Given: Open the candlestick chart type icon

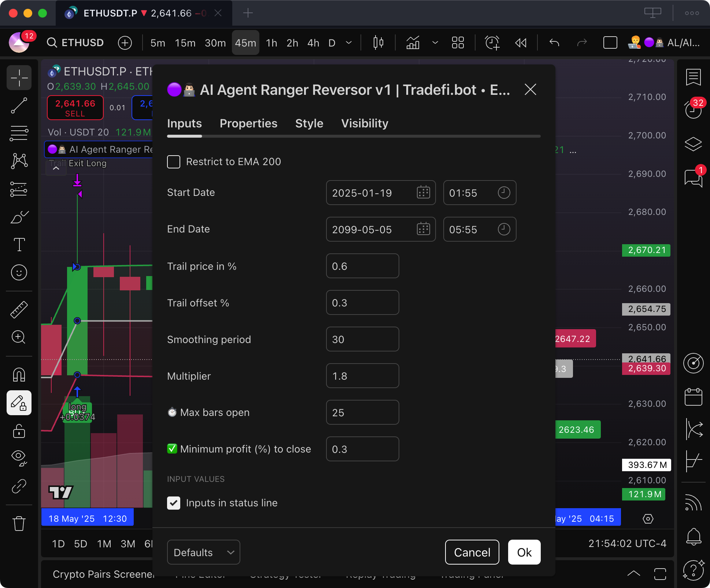Looking at the screenshot, I should pyautogui.click(x=378, y=43).
